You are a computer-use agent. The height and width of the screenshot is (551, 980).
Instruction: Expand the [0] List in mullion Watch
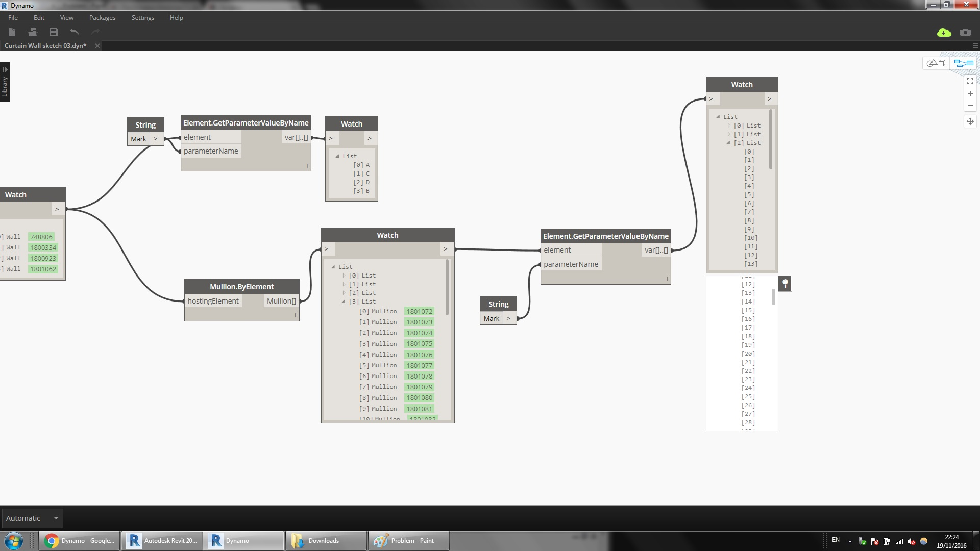click(344, 275)
